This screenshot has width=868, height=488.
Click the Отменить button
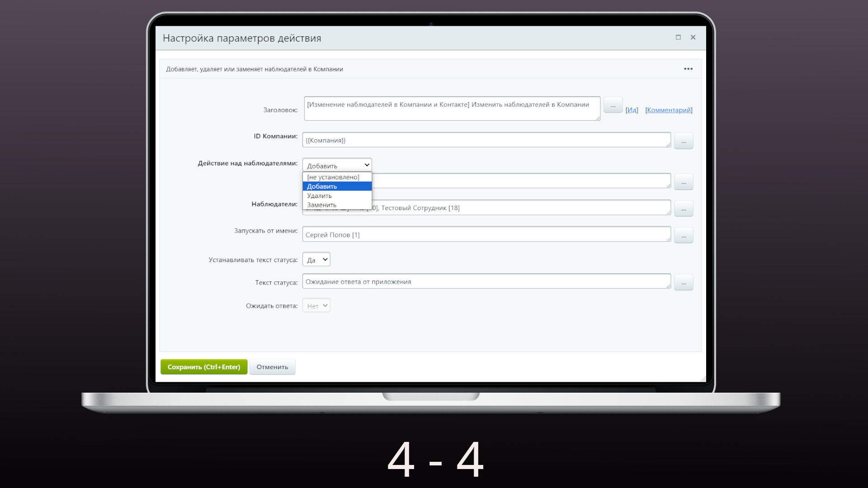pos(272,367)
